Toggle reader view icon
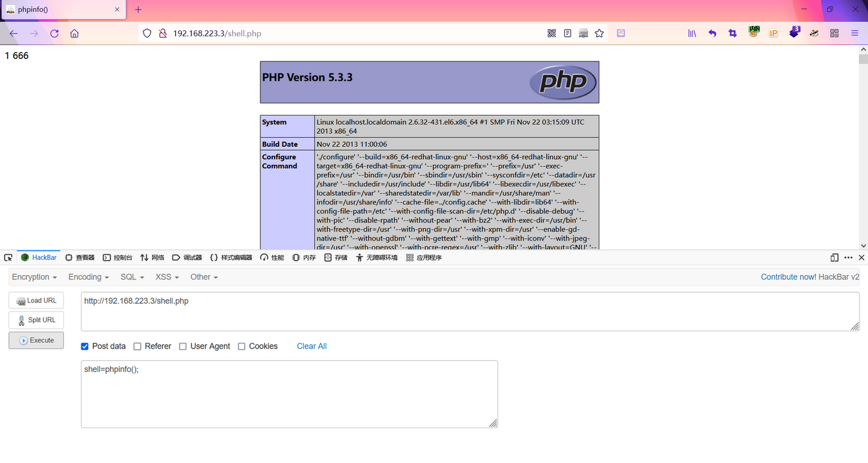This screenshot has width=868, height=463. tap(567, 34)
